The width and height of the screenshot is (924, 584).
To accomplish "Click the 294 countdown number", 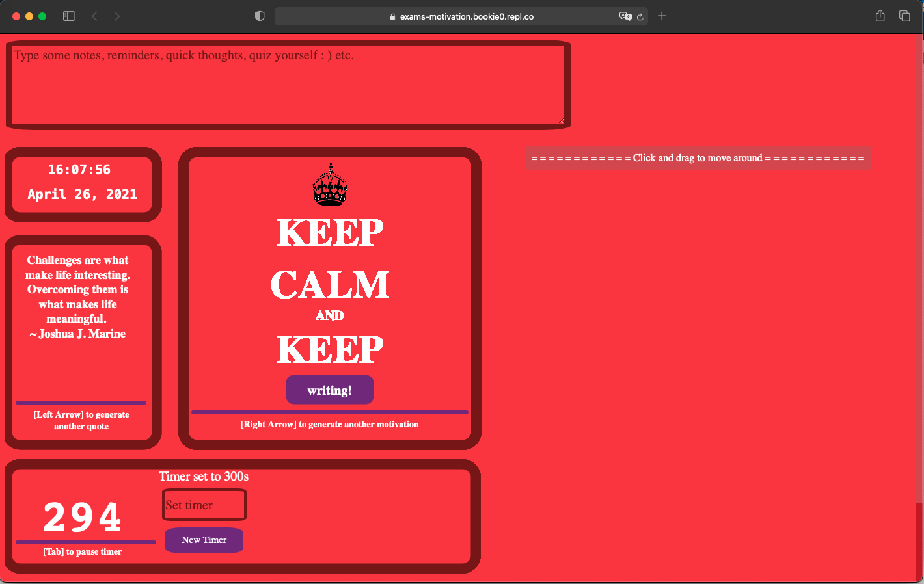I will pos(83,518).
